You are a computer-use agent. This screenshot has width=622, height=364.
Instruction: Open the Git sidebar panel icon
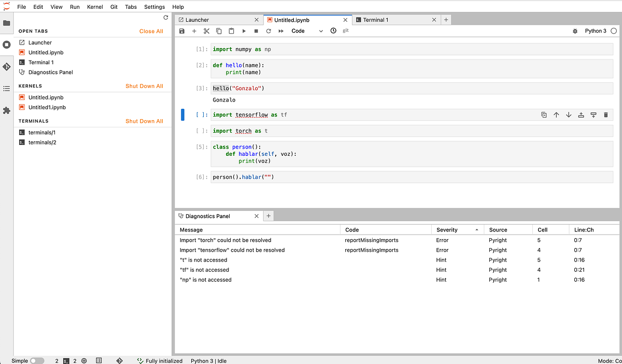(x=7, y=67)
